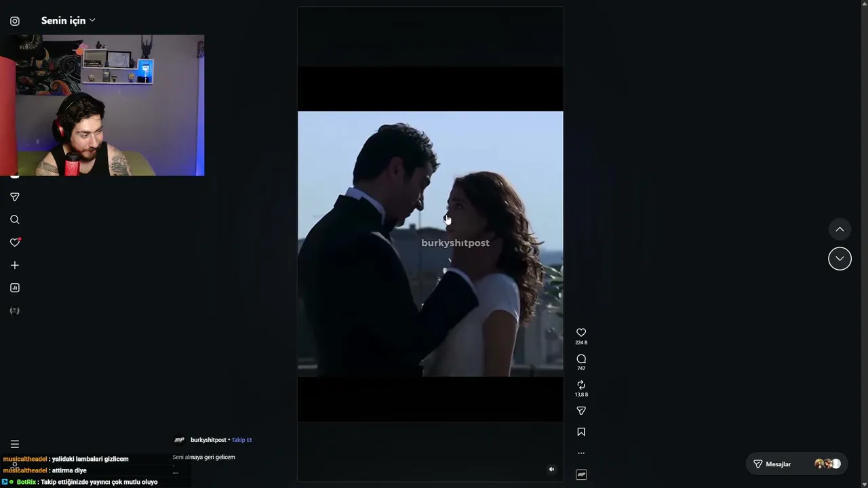Open direct messages from the left sidebar
The height and width of the screenshot is (488, 868).
15,197
